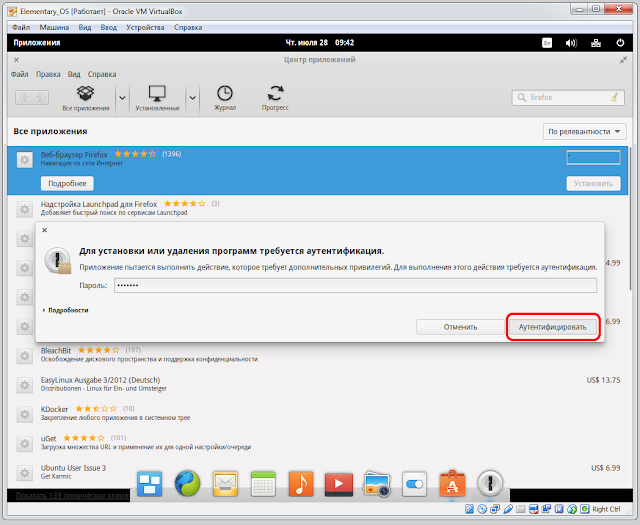Viewport: 640px width, 525px height.
Task: Open Software Center Правка menu
Action: point(48,74)
